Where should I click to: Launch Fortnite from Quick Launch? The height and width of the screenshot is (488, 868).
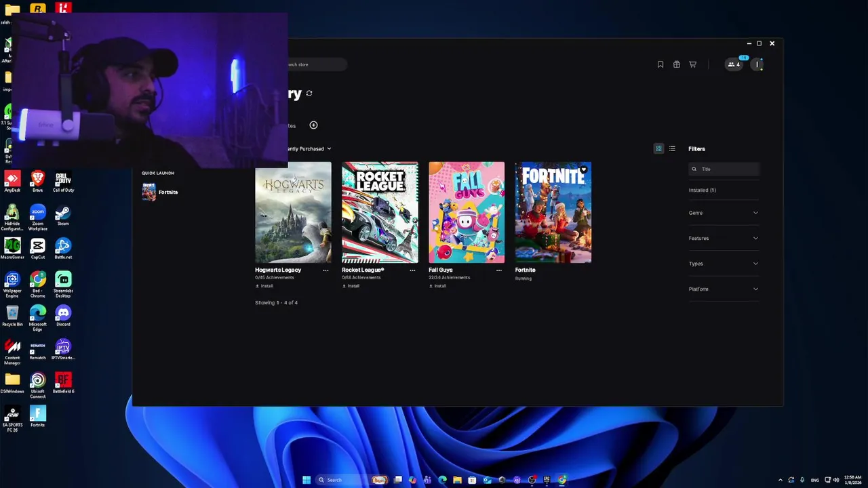coord(160,192)
